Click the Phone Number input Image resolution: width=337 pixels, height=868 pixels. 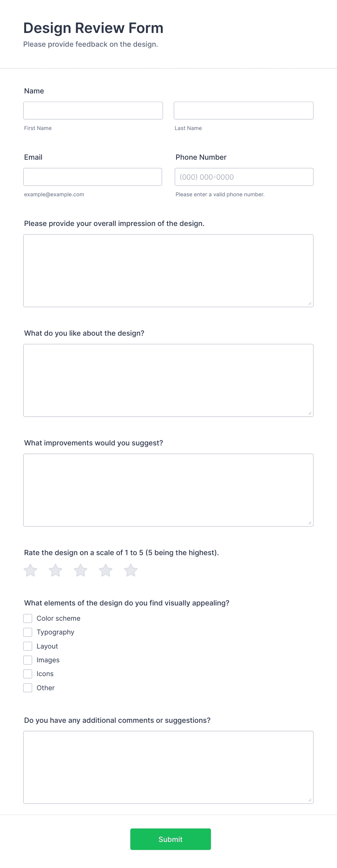point(244,177)
